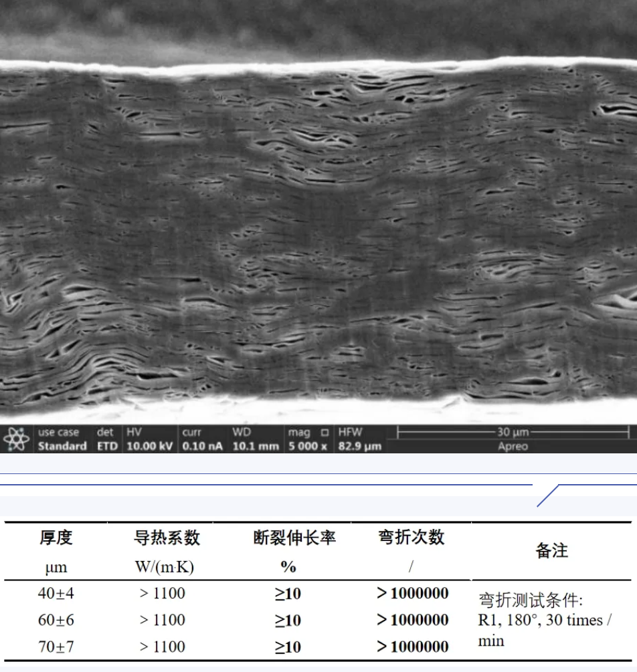Click the mag 5 000 x value
Image resolution: width=637 pixels, height=672 pixels.
tap(307, 446)
